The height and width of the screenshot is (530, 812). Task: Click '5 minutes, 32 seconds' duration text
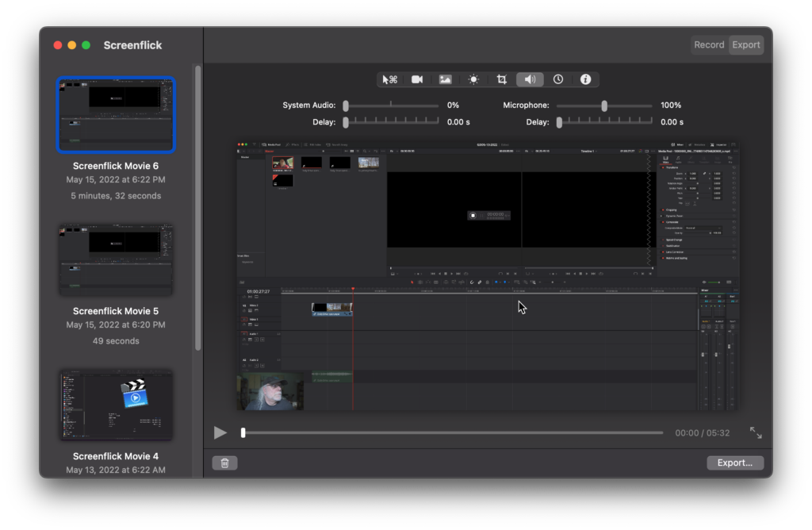point(116,196)
